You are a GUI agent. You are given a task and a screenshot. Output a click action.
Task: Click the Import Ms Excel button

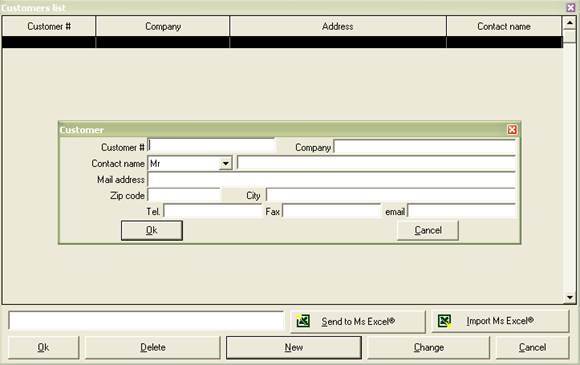[x=500, y=321]
